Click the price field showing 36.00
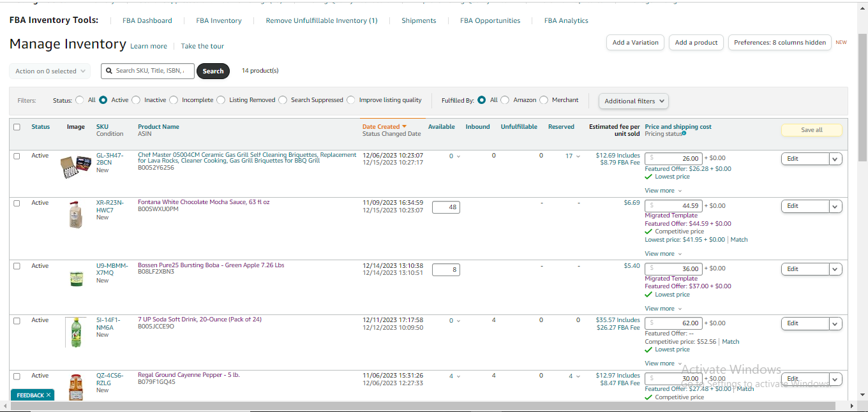Screen dimensions: 868x412 [x=673, y=269]
